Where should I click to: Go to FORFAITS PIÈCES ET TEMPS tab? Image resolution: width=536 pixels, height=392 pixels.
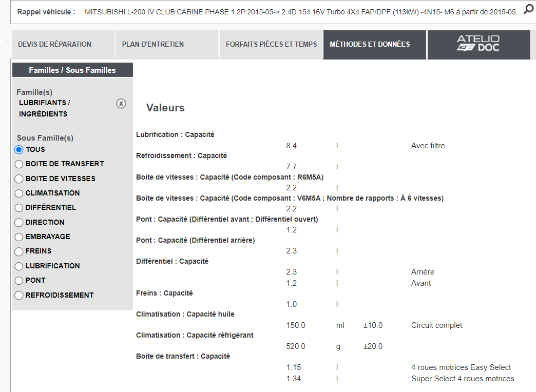pos(271,45)
